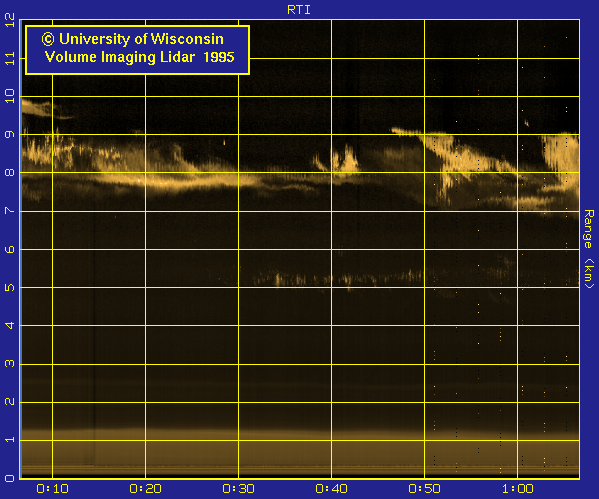The width and height of the screenshot is (599, 499).
Task: Click 'Volume Imaging Lidar 1995' text
Action: pyautogui.click(x=139, y=57)
